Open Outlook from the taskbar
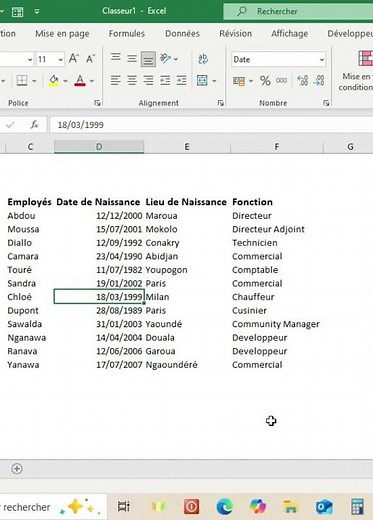Viewport: 373px width, 520px height. [x=324, y=507]
